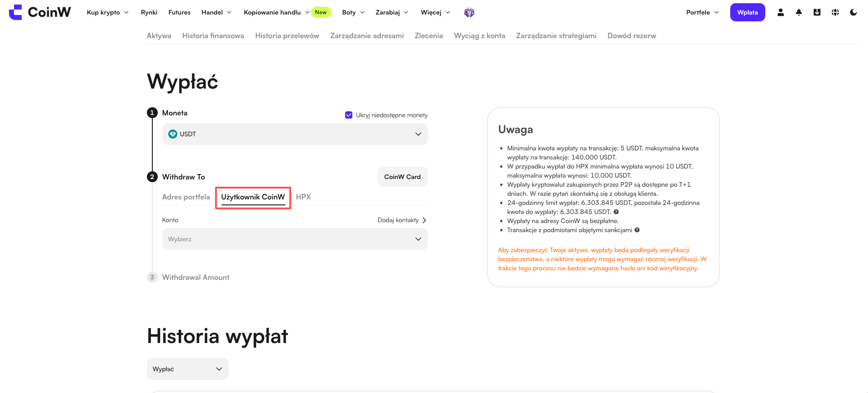
Task: Open the Historia finansowa tab
Action: click(x=213, y=35)
